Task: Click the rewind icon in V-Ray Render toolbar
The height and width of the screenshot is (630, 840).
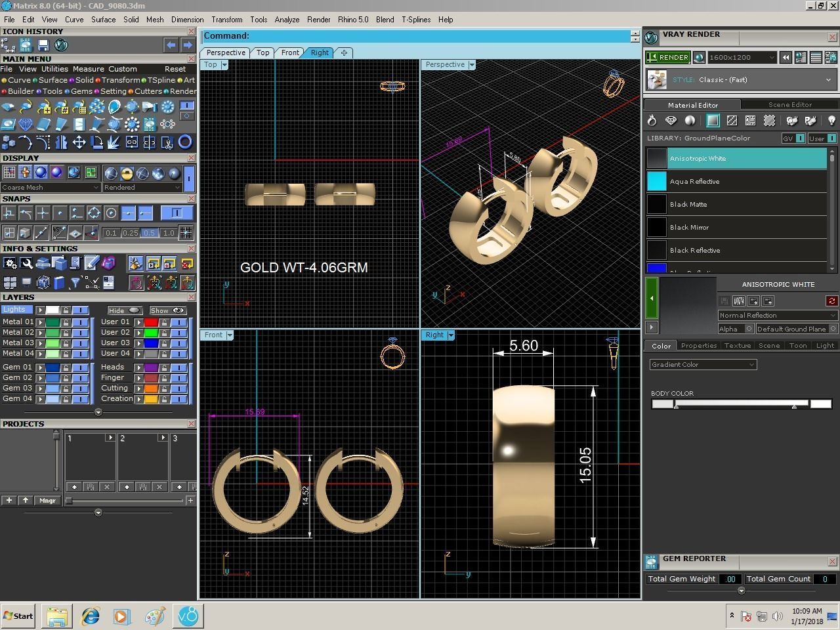Action: 786,58
